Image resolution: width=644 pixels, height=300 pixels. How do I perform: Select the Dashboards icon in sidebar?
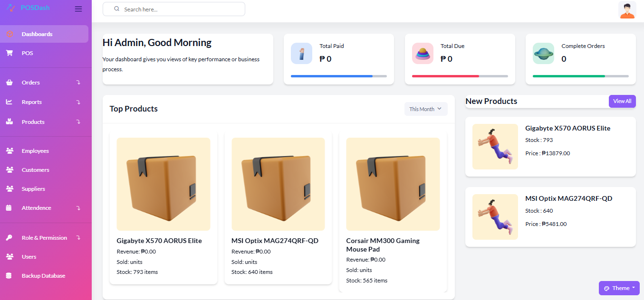coord(10,34)
